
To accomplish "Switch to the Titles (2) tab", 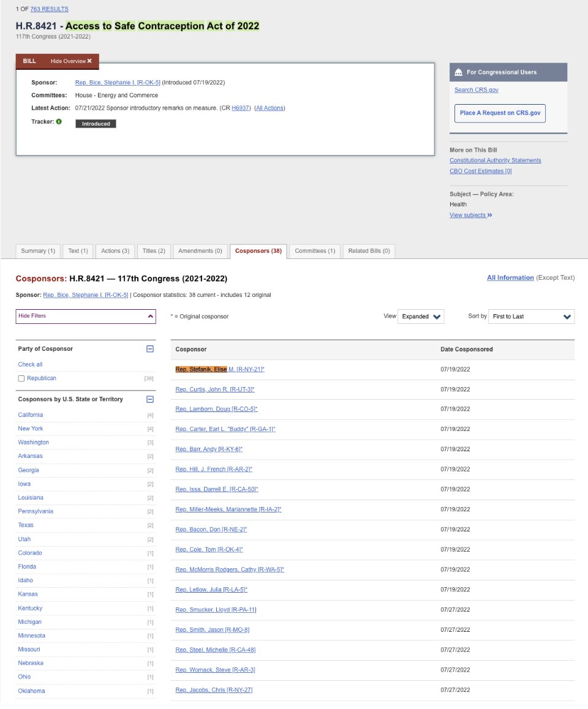I will click(x=154, y=251).
